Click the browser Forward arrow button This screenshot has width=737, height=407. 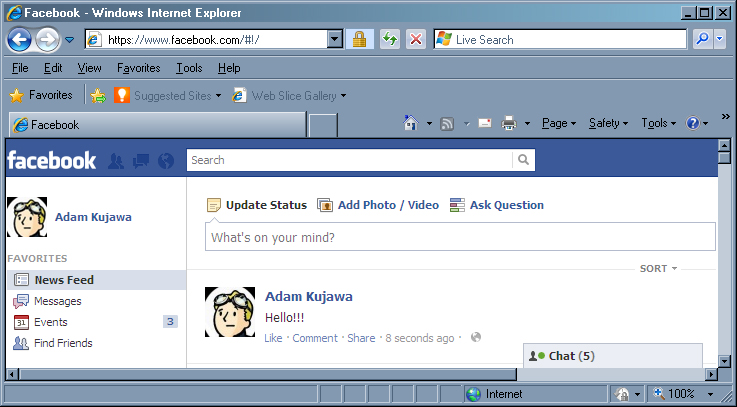click(x=47, y=40)
